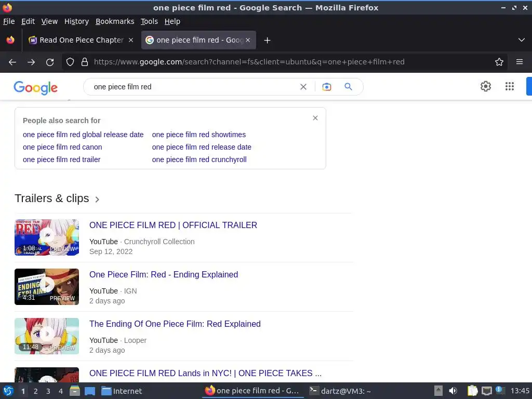
Task: Open the removable media eject tray icon
Action: point(438,391)
